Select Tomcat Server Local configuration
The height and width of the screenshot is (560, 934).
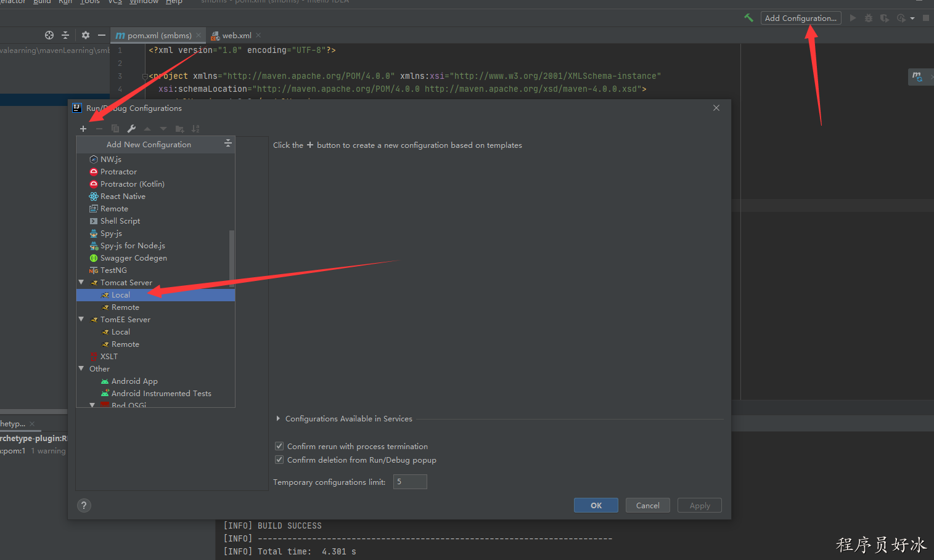click(155, 294)
